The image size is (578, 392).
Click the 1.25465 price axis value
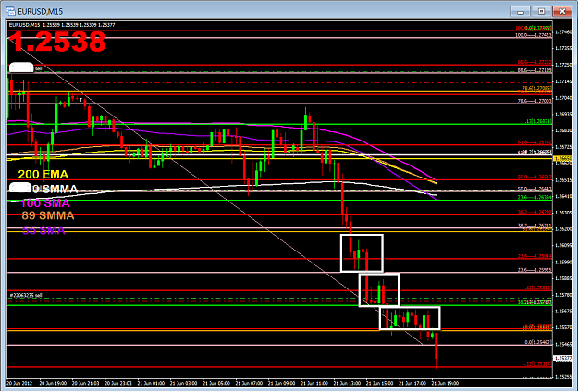[563, 345]
